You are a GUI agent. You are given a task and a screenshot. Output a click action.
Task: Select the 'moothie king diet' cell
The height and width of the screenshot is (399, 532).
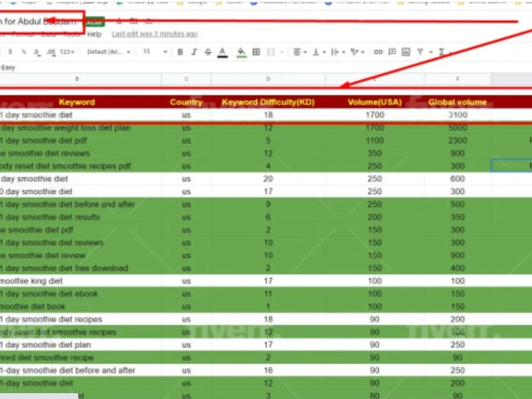(x=81, y=281)
